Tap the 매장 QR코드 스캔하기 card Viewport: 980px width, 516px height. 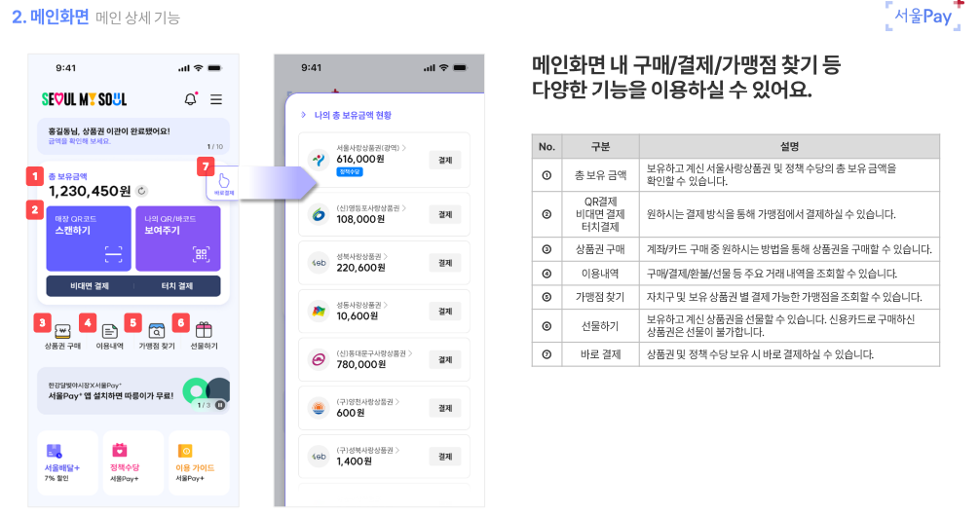89,239
